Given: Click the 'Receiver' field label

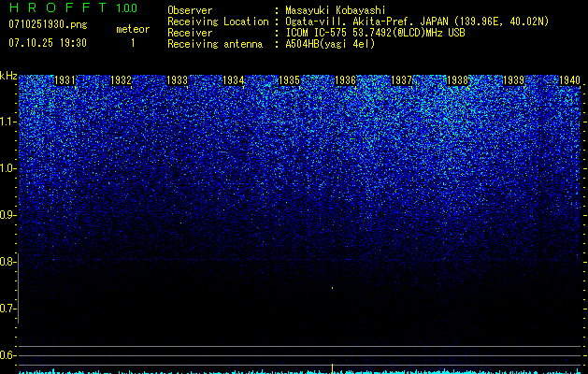Looking at the screenshot, I should 190,33.
